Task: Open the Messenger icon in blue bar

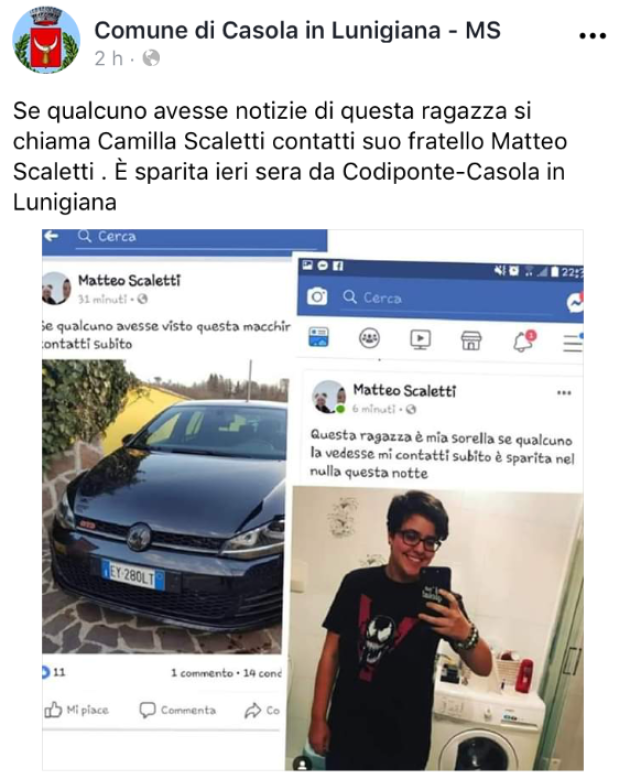Action: click(575, 302)
